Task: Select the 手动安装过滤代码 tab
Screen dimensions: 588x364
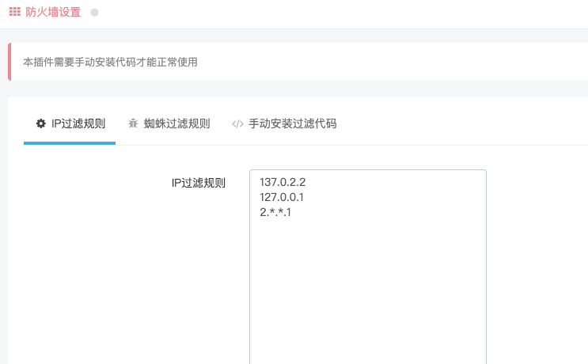Action: pos(284,123)
